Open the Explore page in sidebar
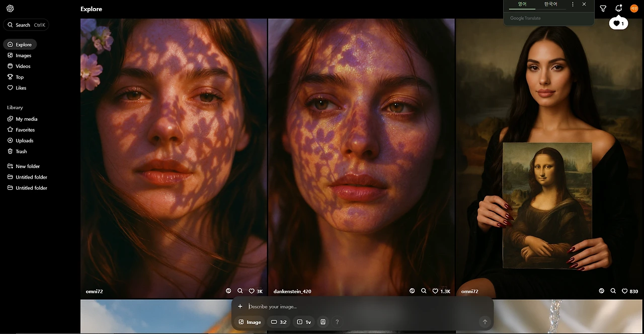The image size is (644, 334). [20, 44]
